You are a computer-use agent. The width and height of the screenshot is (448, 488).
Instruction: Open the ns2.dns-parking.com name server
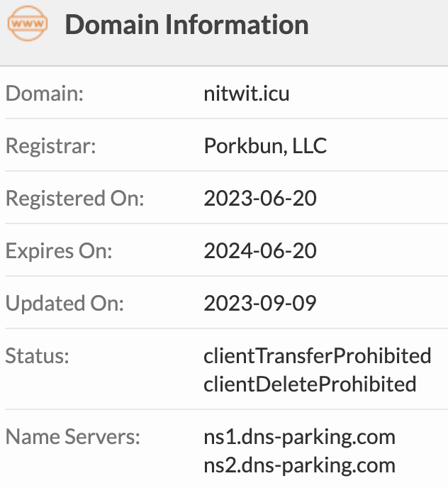pyautogui.click(x=299, y=465)
